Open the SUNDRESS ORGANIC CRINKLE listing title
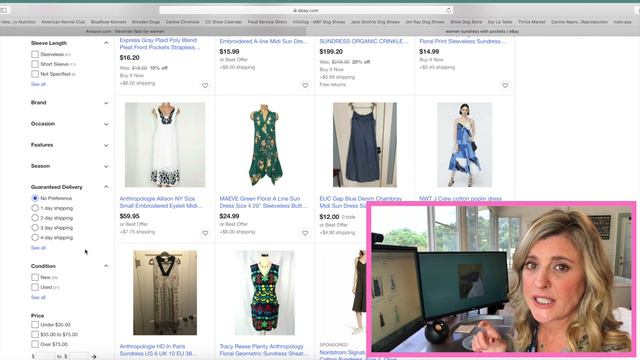Viewport: 640px width, 360px height. click(x=363, y=41)
